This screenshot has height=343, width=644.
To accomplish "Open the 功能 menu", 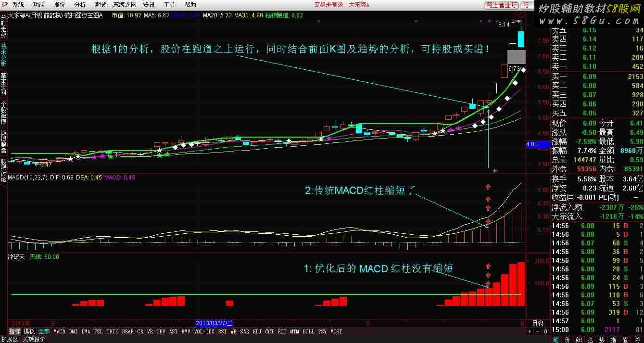I will (39, 4).
